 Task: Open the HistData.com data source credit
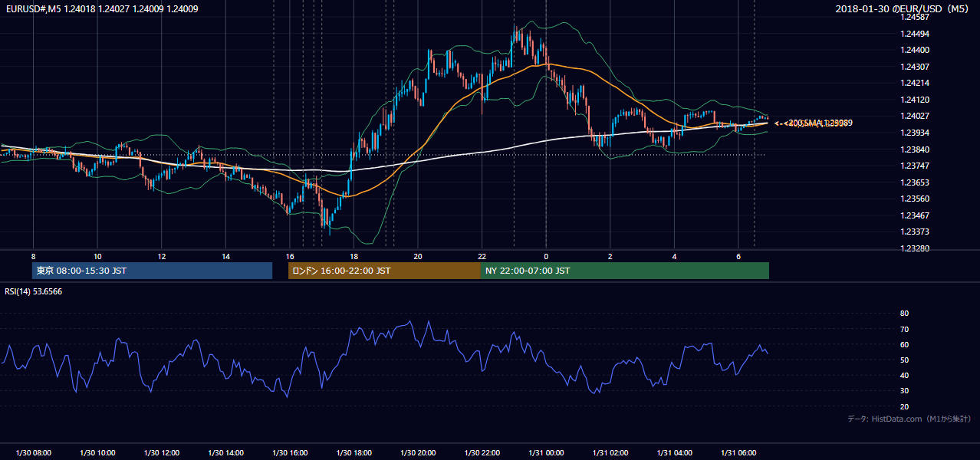[x=909, y=419]
